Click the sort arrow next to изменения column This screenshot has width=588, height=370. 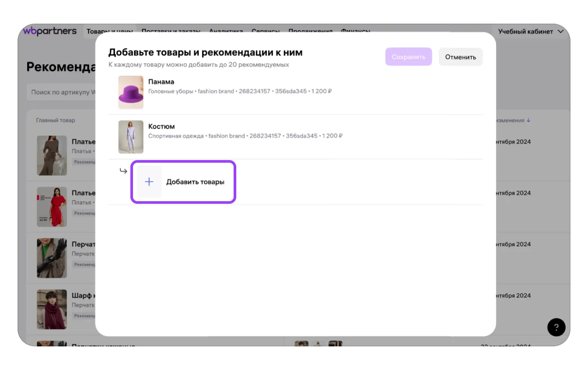[x=528, y=120]
